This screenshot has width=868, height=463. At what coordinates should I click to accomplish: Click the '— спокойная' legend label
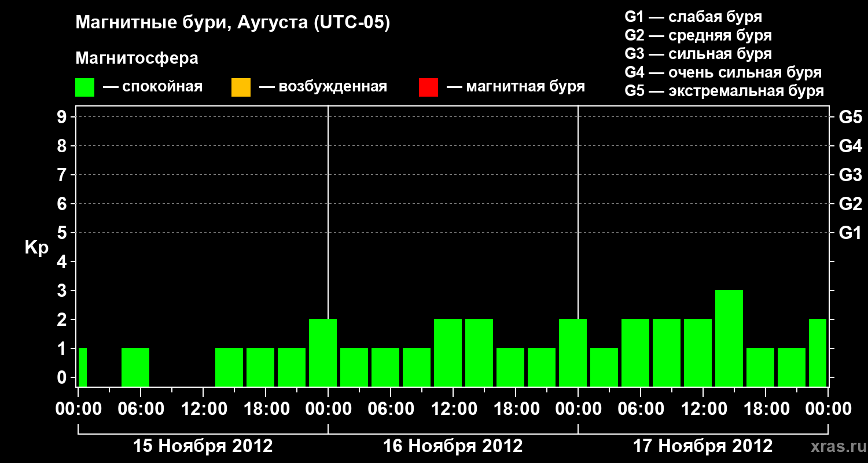click(x=153, y=87)
